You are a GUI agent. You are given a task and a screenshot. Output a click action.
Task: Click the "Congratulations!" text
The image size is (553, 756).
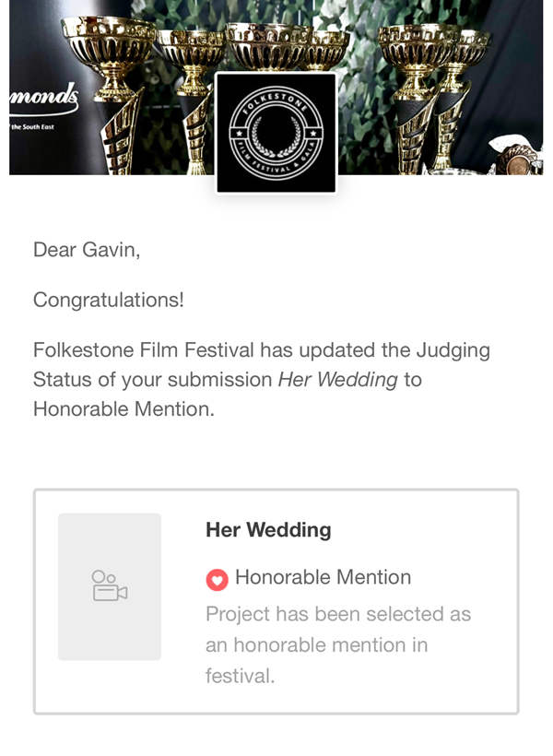tap(108, 300)
